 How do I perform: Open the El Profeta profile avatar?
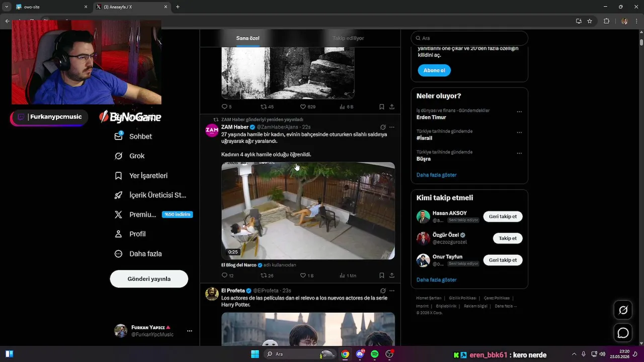pos(212,294)
